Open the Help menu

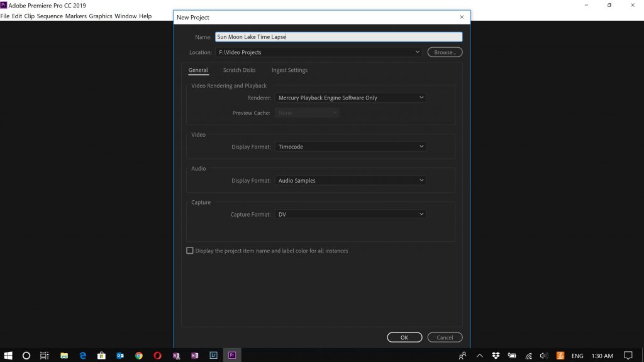(145, 16)
